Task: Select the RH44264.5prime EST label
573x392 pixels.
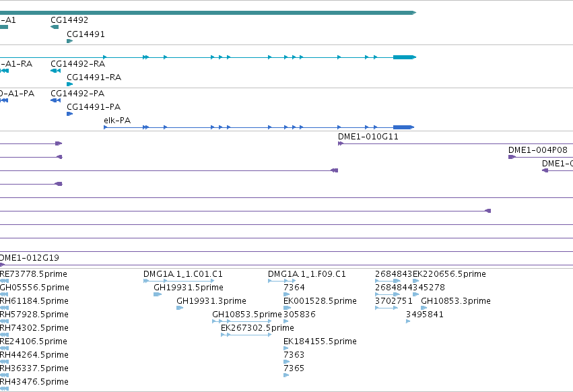Action: tap(34, 355)
